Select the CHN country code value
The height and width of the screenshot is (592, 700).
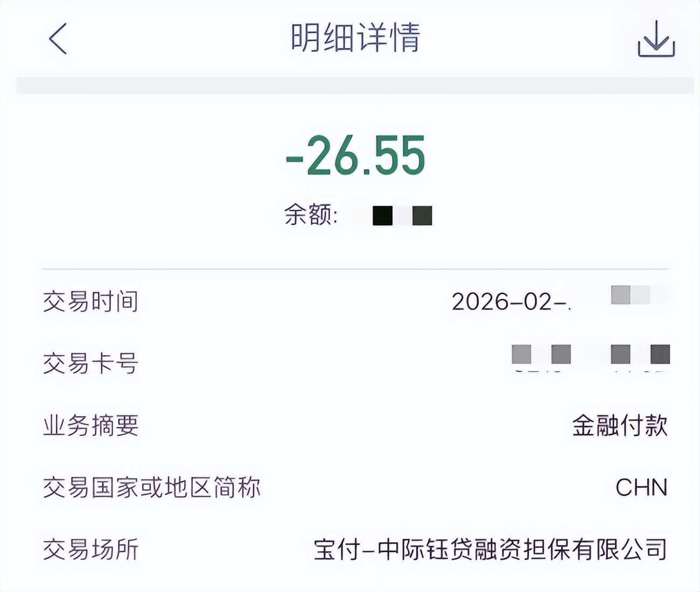641,488
